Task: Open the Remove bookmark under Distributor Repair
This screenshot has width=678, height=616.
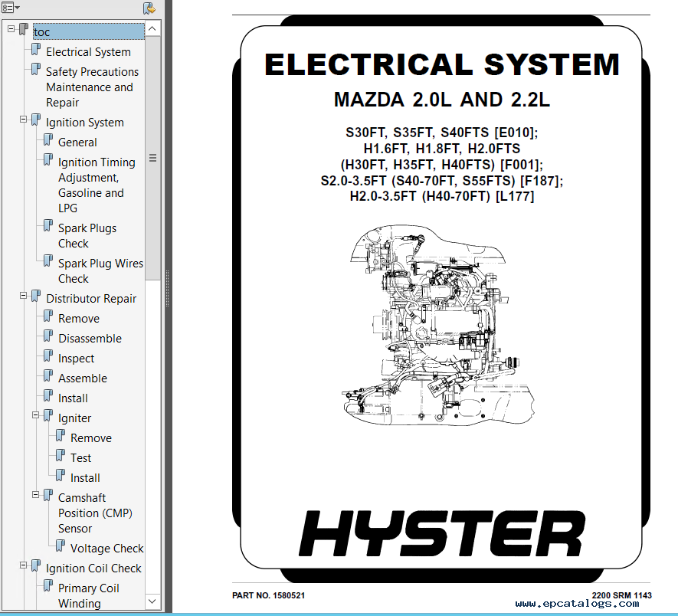Action: coord(79,319)
